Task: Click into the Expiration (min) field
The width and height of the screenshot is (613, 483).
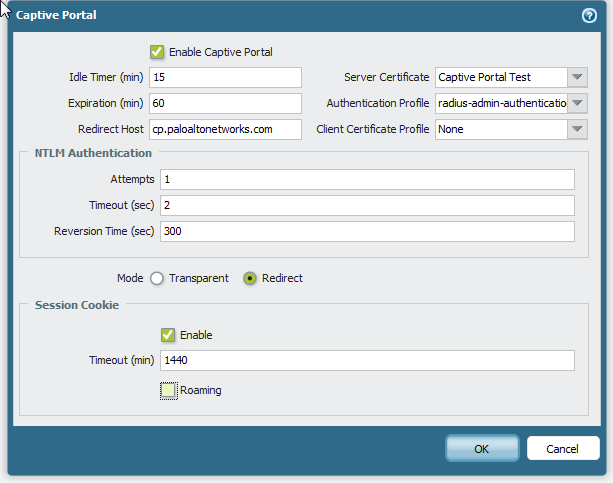Action: [x=226, y=103]
